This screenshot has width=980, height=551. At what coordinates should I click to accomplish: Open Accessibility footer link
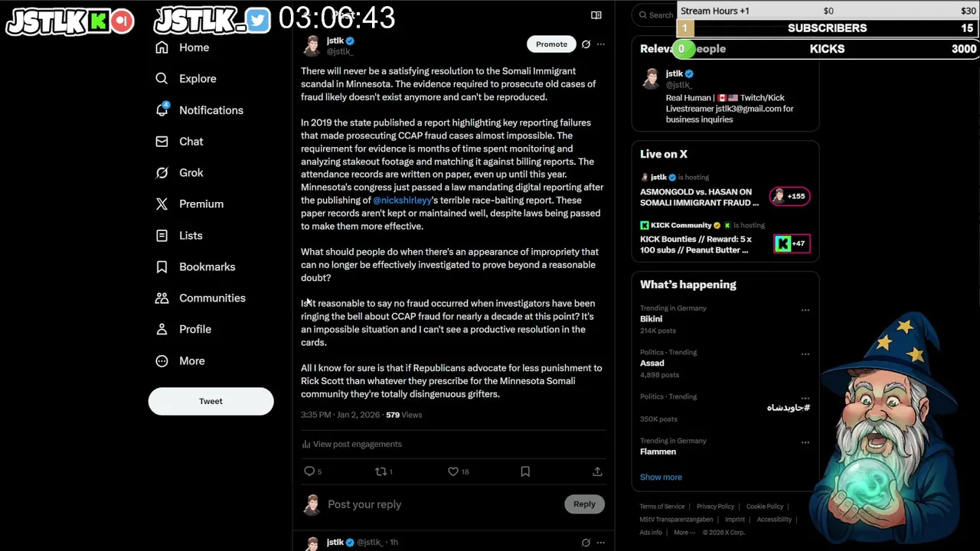tap(774, 520)
